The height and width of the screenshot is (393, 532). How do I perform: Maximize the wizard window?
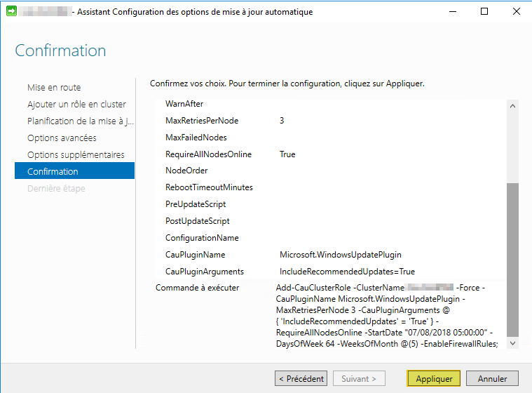[x=484, y=12]
